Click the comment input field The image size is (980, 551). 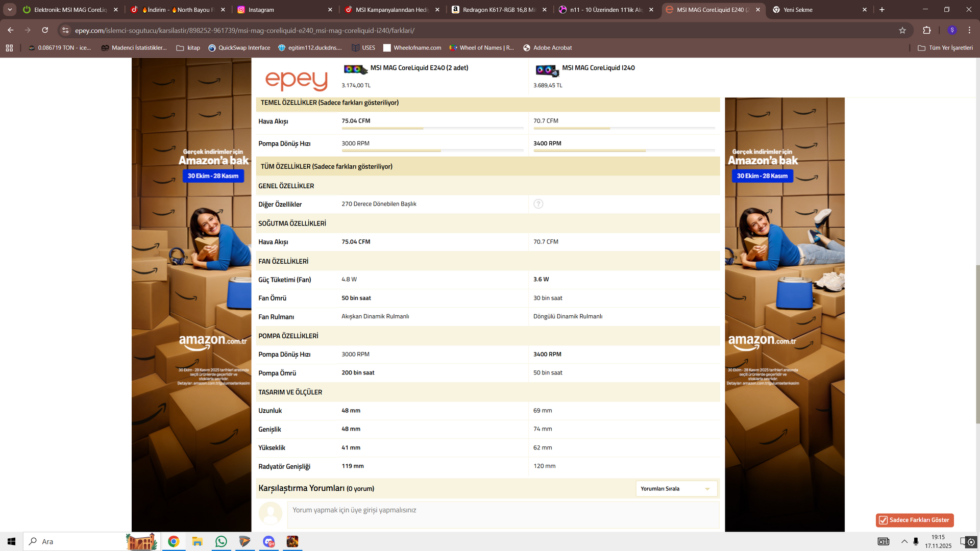point(503,514)
